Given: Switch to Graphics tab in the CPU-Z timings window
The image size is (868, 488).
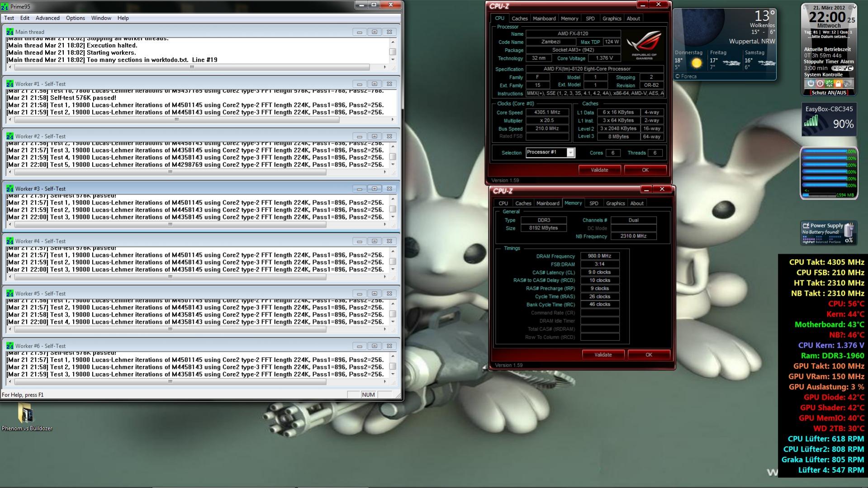Looking at the screenshot, I should (x=615, y=204).
